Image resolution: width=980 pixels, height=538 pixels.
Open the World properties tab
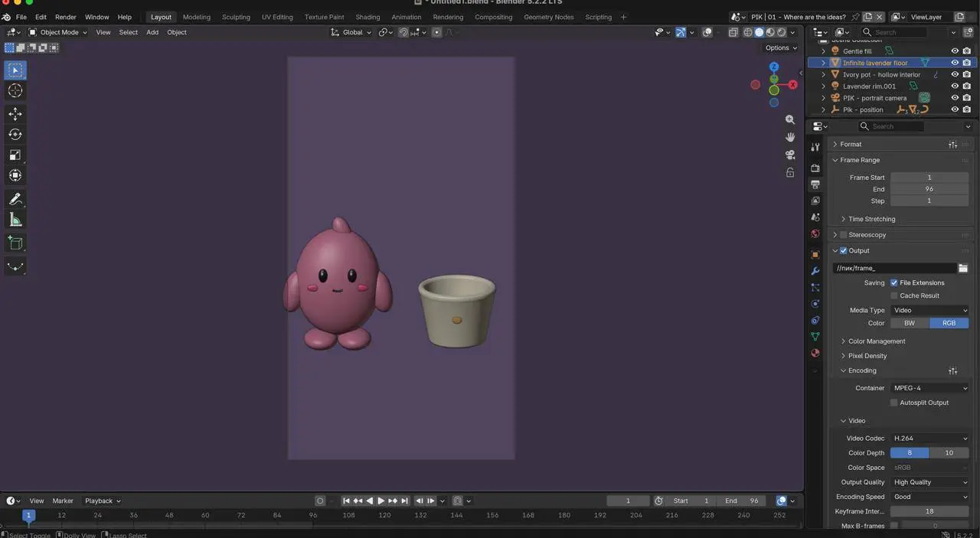[x=815, y=234]
